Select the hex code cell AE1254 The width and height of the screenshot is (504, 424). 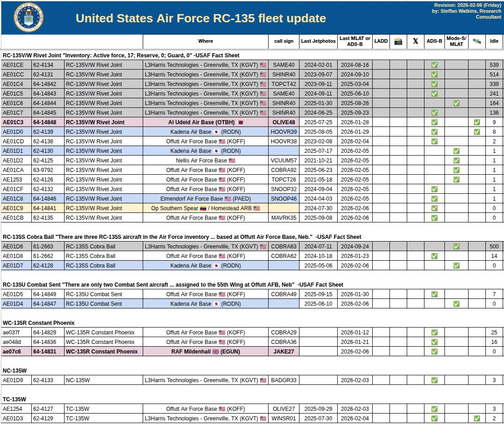16,409
